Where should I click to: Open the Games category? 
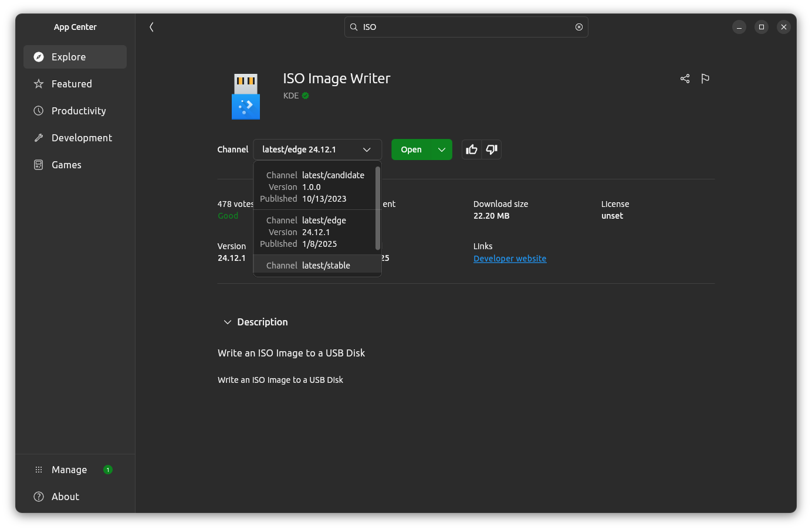(75, 165)
